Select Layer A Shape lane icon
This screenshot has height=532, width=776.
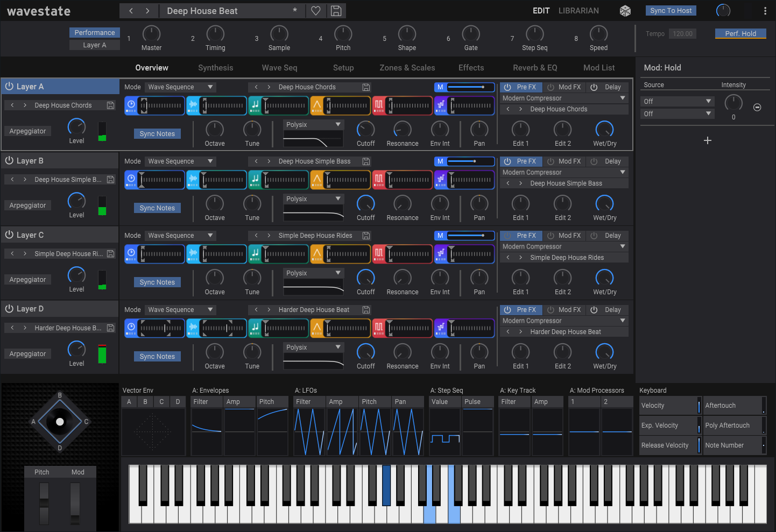click(317, 105)
